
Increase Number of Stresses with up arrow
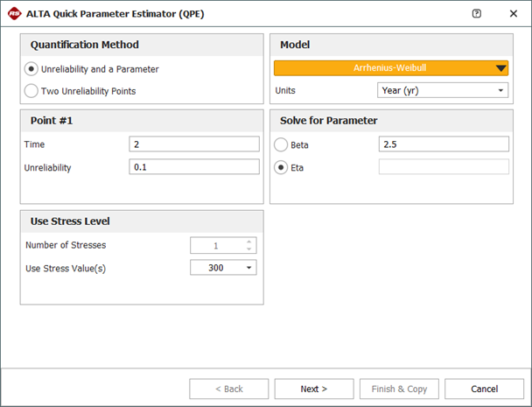(x=248, y=242)
